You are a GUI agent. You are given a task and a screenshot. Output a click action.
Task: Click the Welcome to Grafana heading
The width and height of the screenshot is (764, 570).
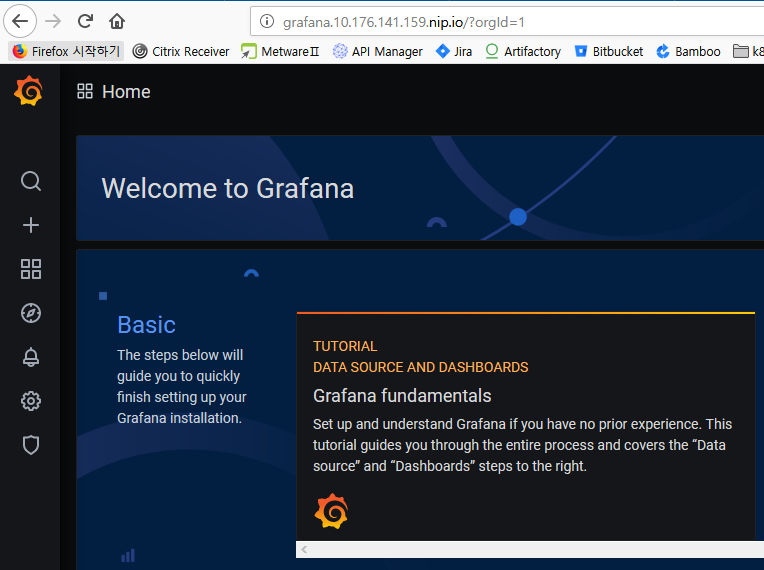[228, 188]
